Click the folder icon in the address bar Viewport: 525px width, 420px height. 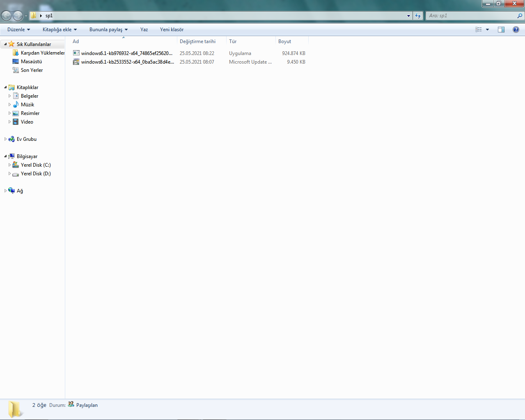pos(34,16)
